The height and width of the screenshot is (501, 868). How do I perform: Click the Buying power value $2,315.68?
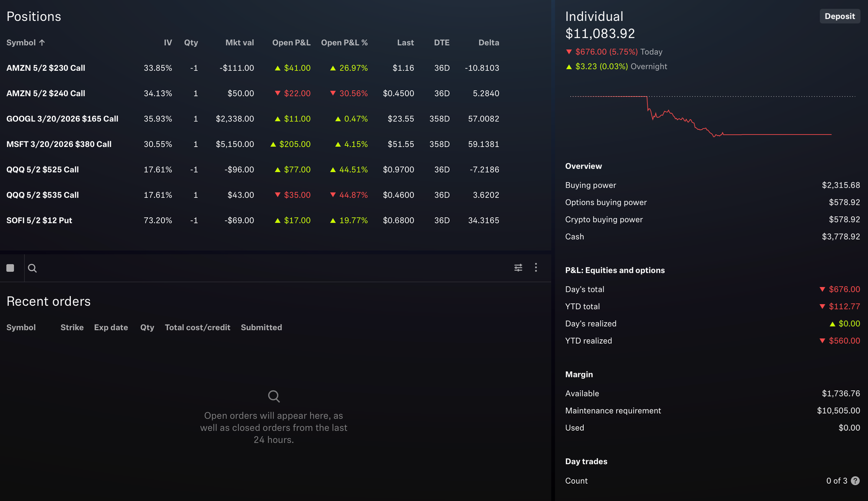click(x=841, y=185)
